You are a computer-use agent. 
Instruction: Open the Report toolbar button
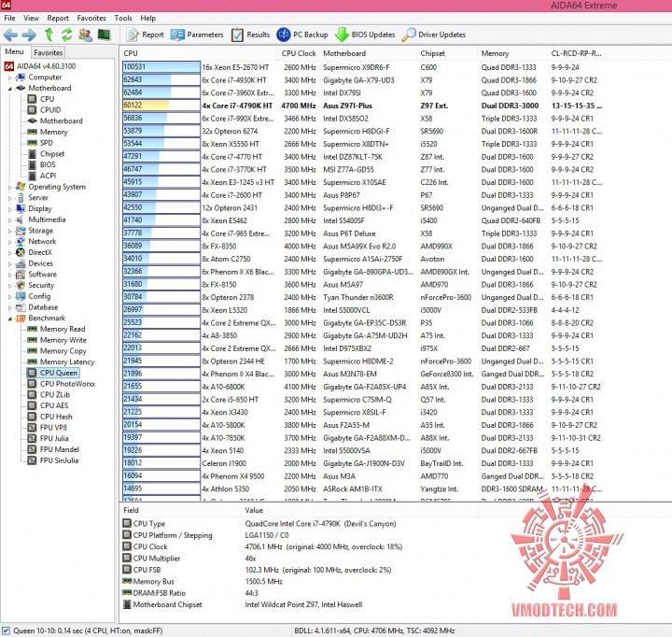click(x=146, y=35)
